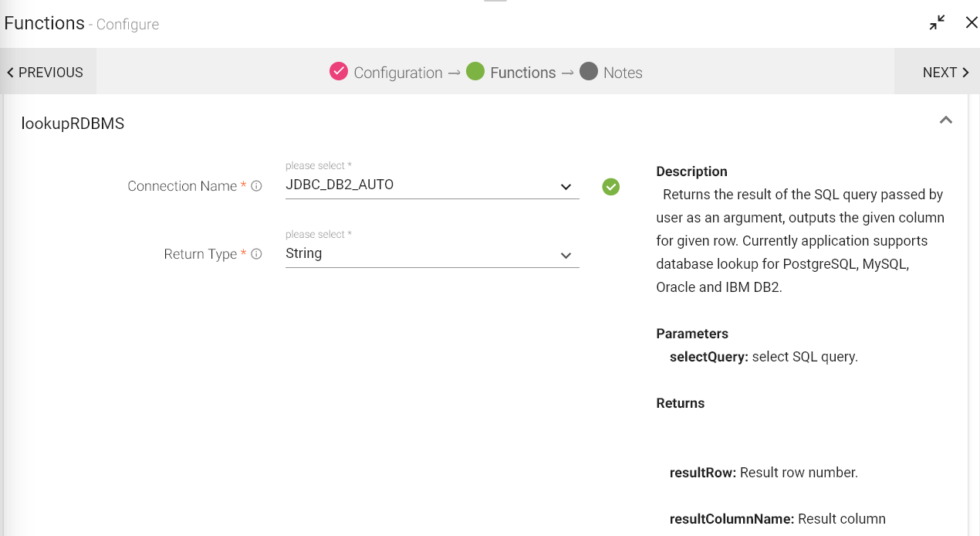Open the Connection Name info tooltip icon
This screenshot has height=536, width=980.
tap(255, 185)
